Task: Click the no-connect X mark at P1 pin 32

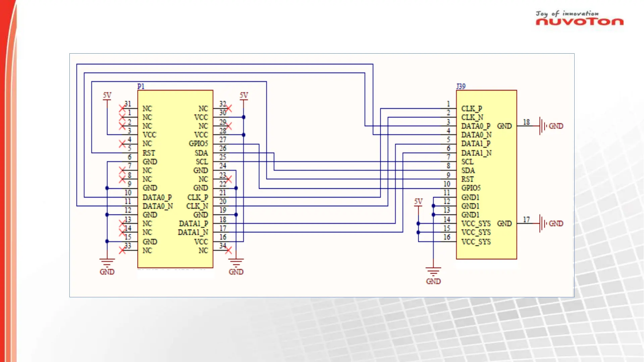Action: click(228, 109)
